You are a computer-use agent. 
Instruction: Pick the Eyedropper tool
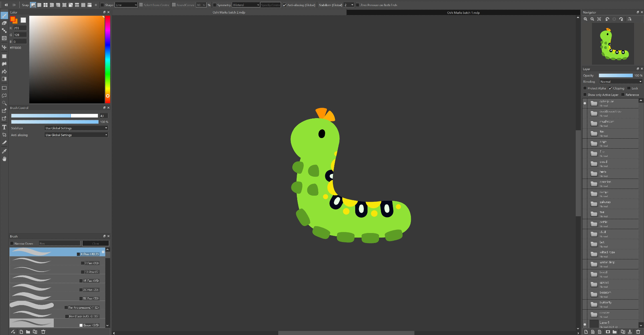click(x=4, y=151)
